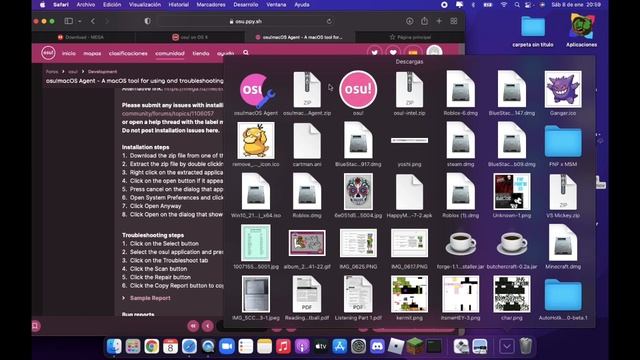This screenshot has width=640, height=360.
Task: Open the Safari Share button
Action: pos(424,21)
